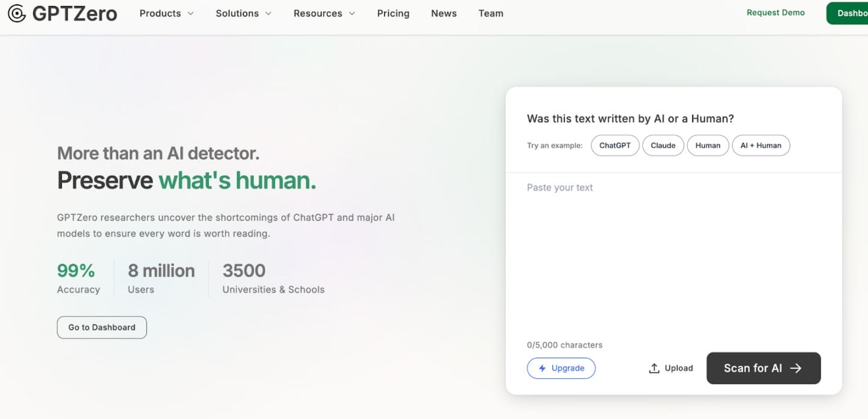
Task: Select the Claude example pill
Action: coord(663,145)
